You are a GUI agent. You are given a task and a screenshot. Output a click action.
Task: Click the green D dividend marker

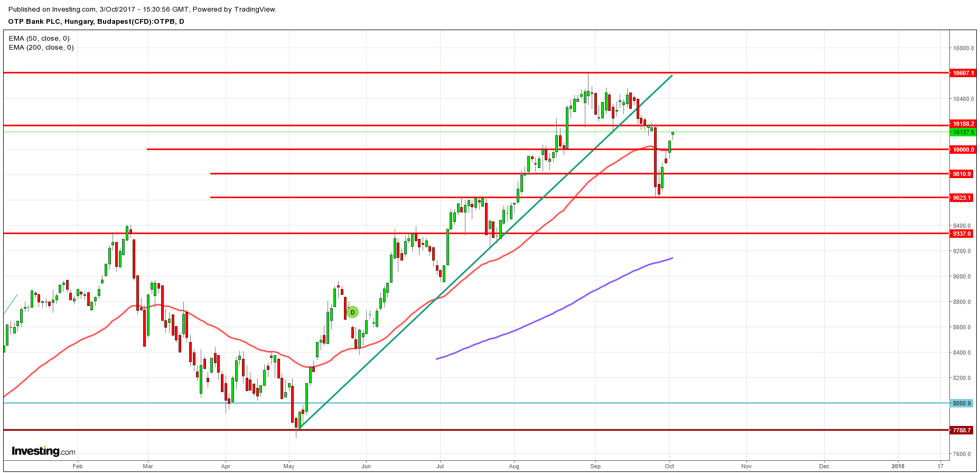click(352, 312)
